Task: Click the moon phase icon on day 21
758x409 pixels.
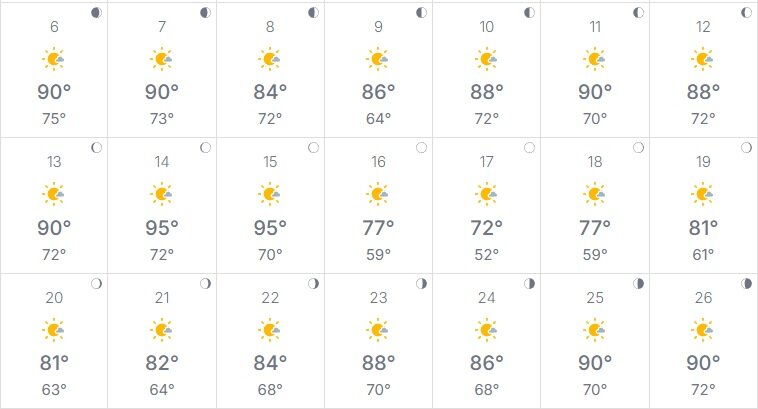Action: pyautogui.click(x=205, y=284)
